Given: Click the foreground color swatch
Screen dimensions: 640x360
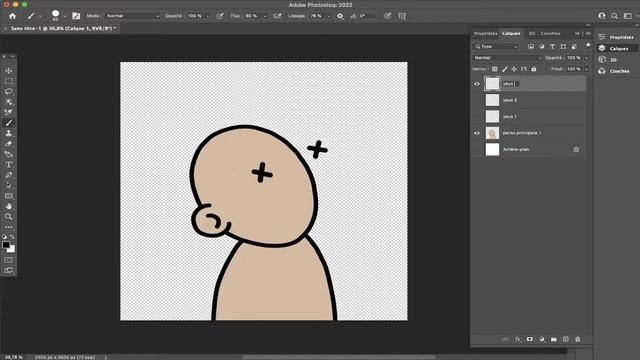Looking at the screenshot, I should [6, 244].
